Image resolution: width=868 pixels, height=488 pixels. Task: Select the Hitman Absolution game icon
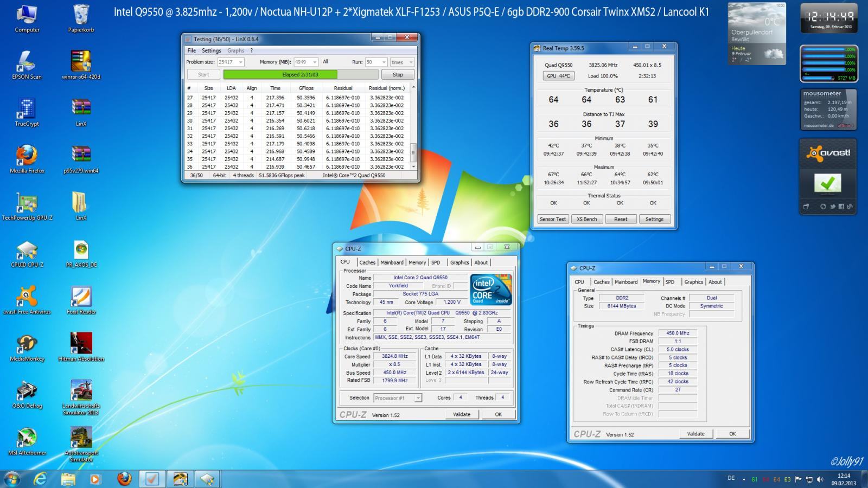[x=81, y=348]
